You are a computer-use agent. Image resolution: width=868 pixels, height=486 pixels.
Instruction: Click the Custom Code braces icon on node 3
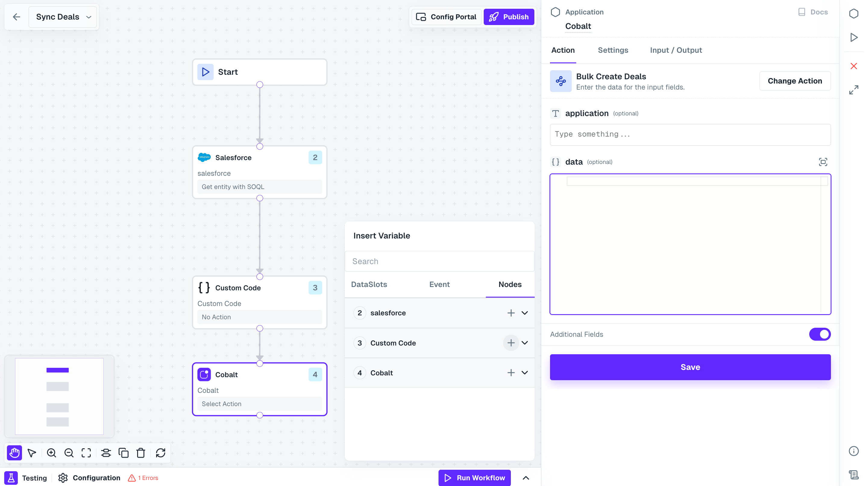(x=204, y=288)
